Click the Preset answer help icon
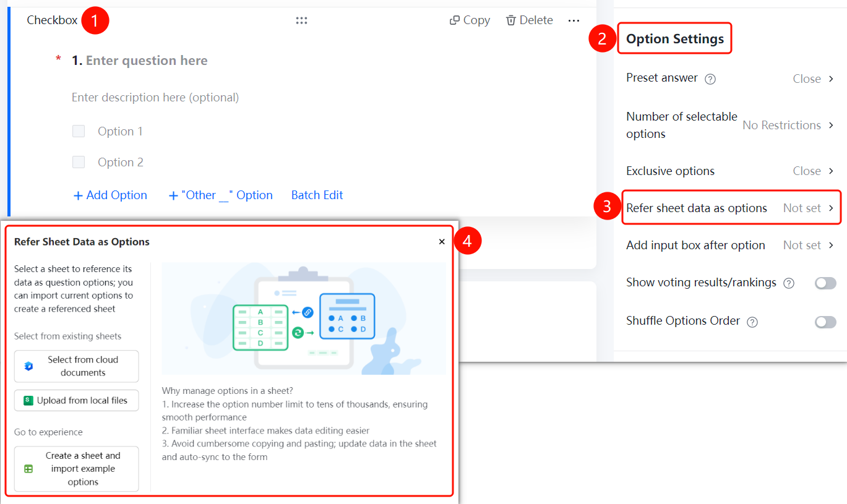 click(x=710, y=79)
